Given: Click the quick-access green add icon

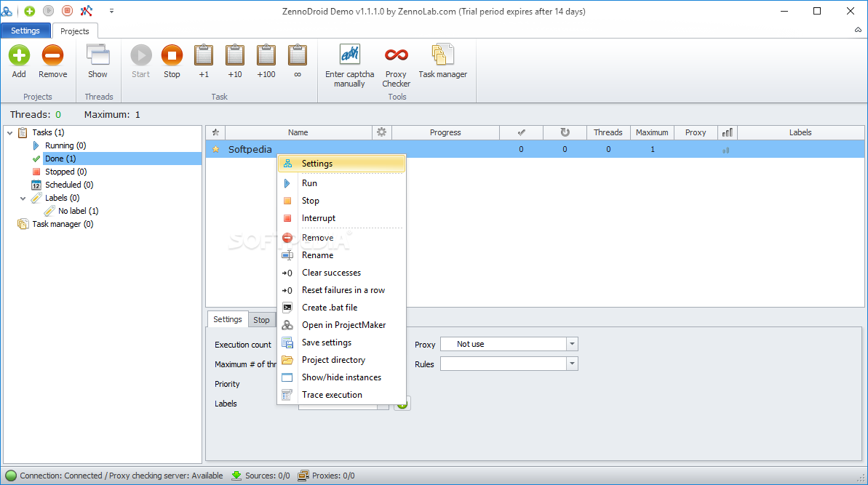Looking at the screenshot, I should pos(29,10).
